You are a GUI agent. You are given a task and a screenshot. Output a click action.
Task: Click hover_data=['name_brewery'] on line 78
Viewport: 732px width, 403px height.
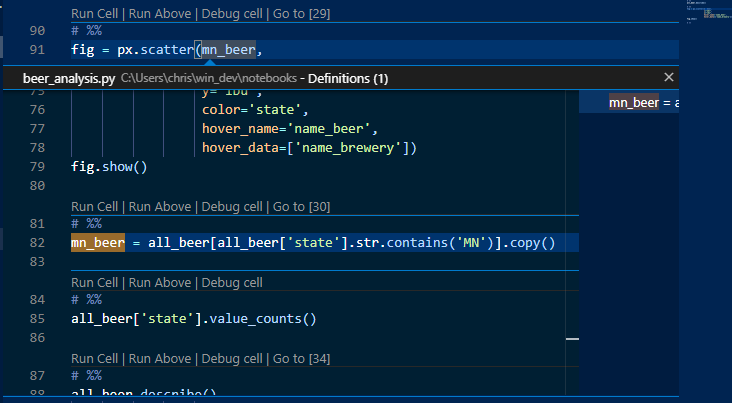tap(309, 148)
